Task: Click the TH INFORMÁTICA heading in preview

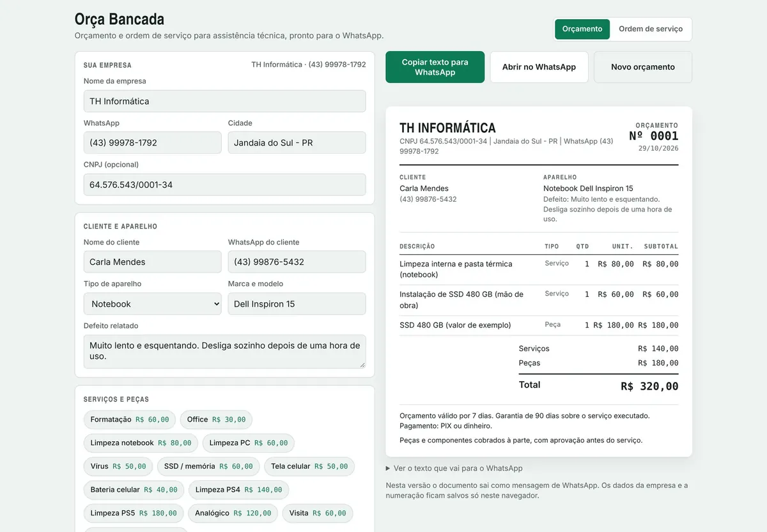Action: [447, 128]
